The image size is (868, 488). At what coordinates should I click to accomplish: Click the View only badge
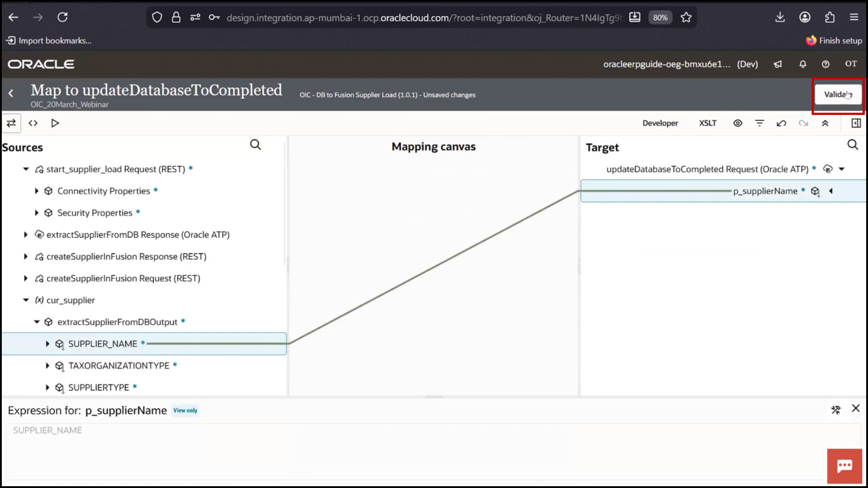click(185, 410)
